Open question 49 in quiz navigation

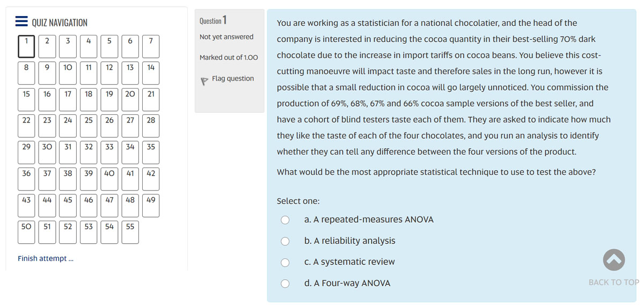151,206
